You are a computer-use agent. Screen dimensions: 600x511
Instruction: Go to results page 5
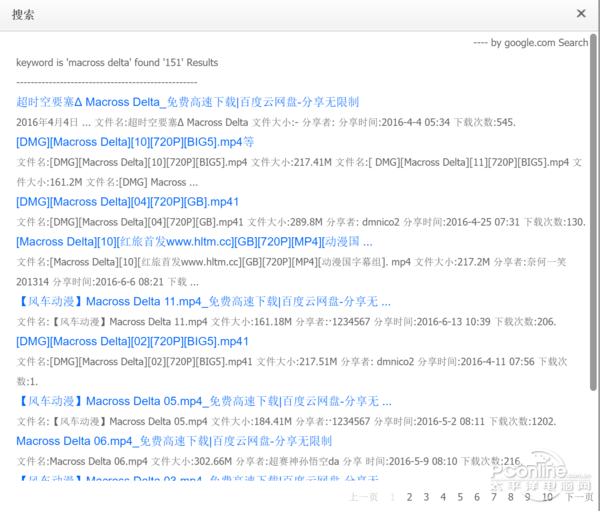pyautogui.click(x=460, y=497)
